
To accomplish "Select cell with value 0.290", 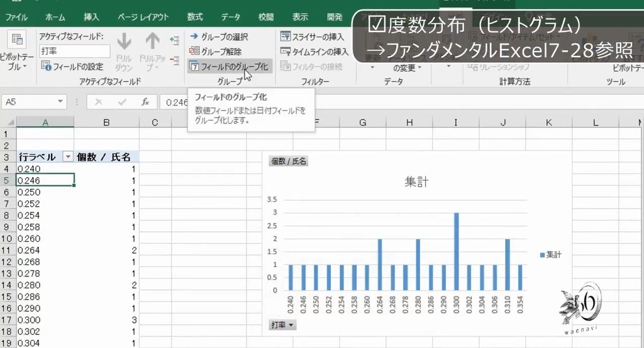I will pos(45,308).
